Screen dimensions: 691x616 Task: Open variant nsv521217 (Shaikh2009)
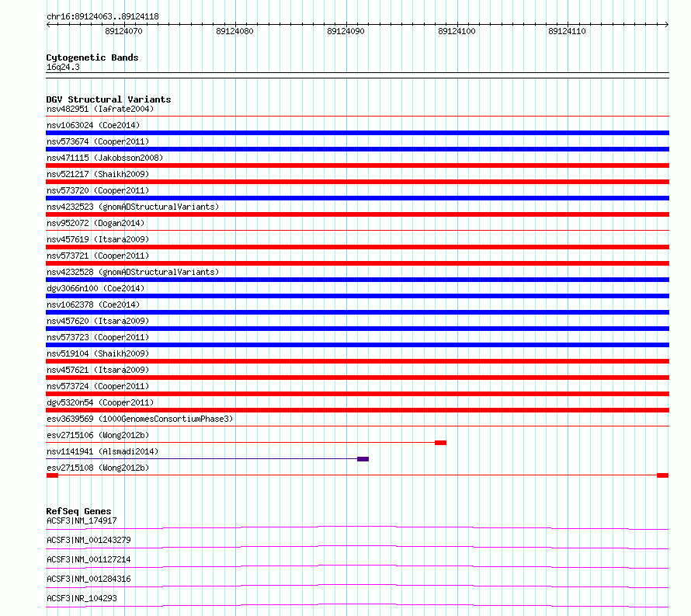tap(98, 174)
